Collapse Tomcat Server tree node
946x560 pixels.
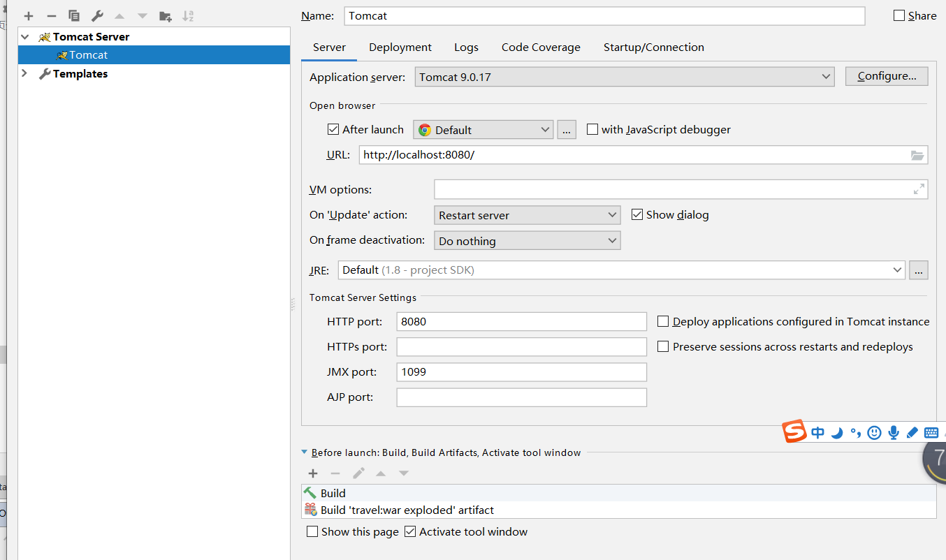pos(25,36)
